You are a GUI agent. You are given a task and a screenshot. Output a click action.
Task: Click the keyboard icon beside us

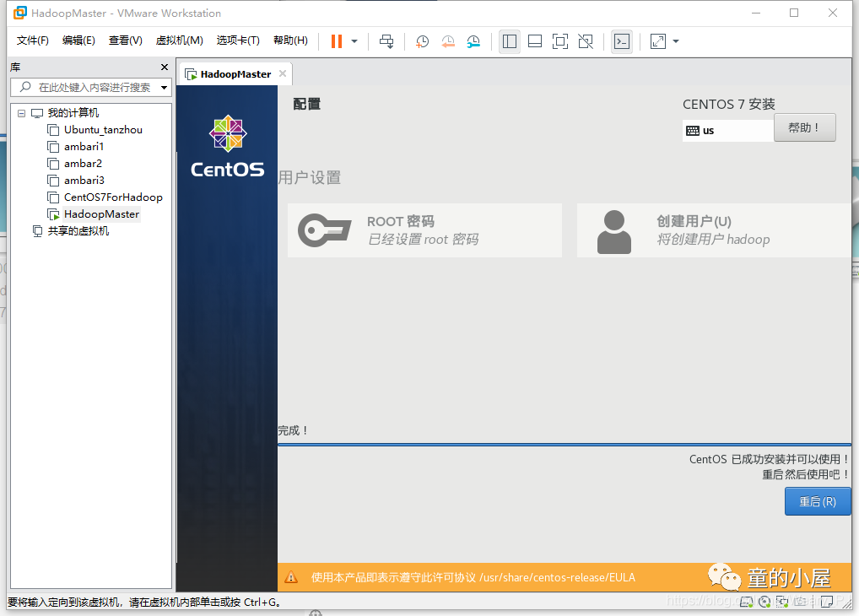(x=693, y=131)
